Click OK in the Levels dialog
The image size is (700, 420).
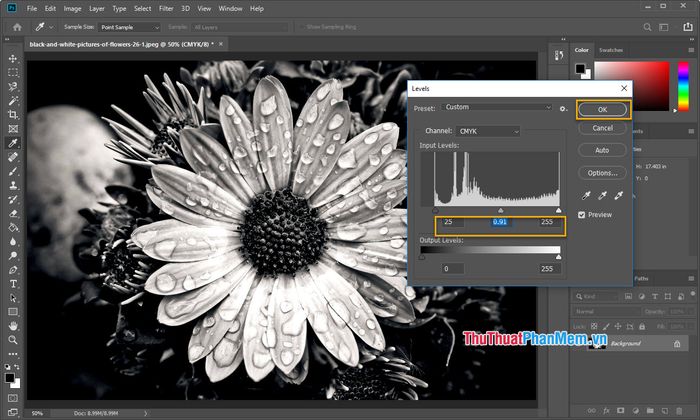(x=602, y=110)
